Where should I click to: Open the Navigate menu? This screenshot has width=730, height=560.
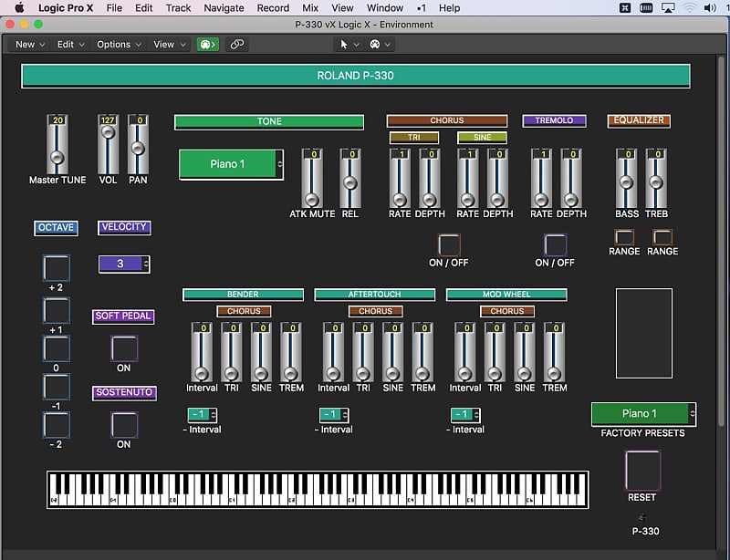[223, 8]
